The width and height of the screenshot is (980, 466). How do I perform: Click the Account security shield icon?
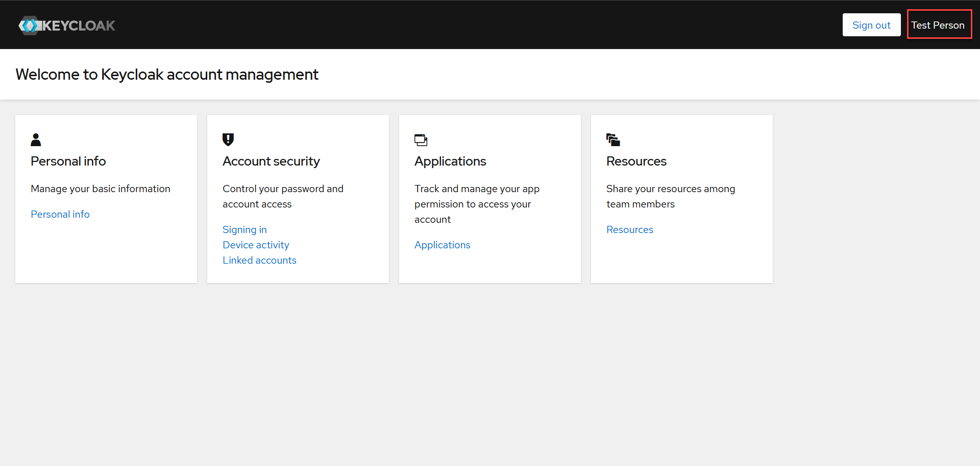pyautogui.click(x=228, y=139)
